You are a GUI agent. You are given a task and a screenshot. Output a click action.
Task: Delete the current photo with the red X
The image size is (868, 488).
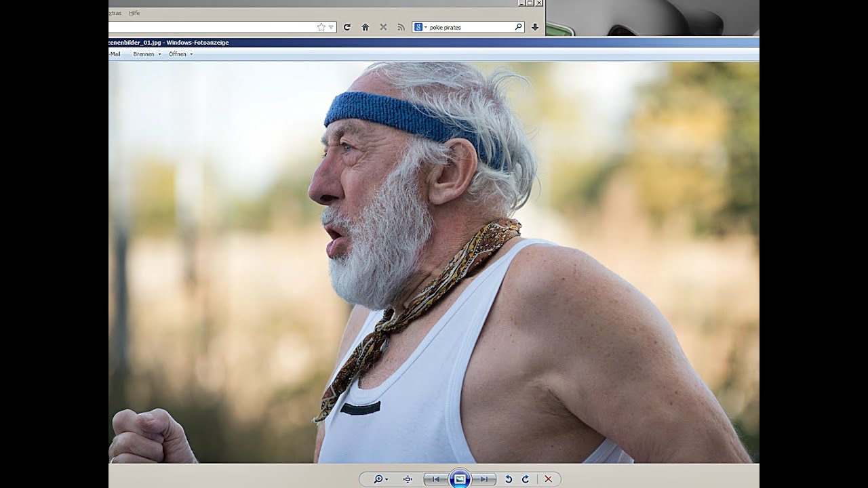tap(548, 479)
